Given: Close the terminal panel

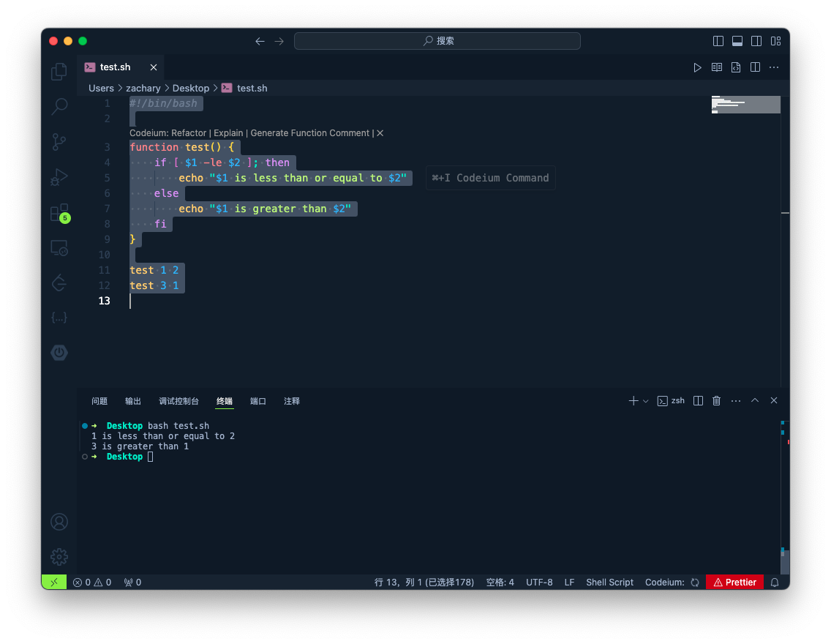Looking at the screenshot, I should point(774,401).
